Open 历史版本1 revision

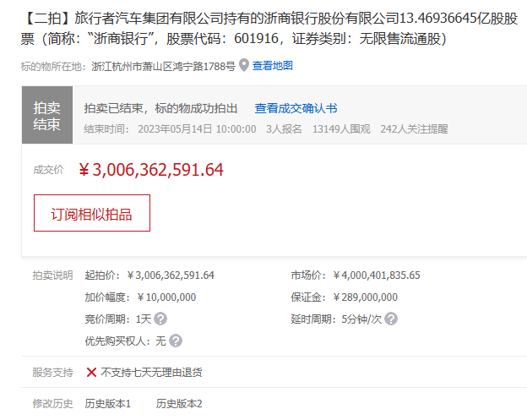(x=107, y=404)
